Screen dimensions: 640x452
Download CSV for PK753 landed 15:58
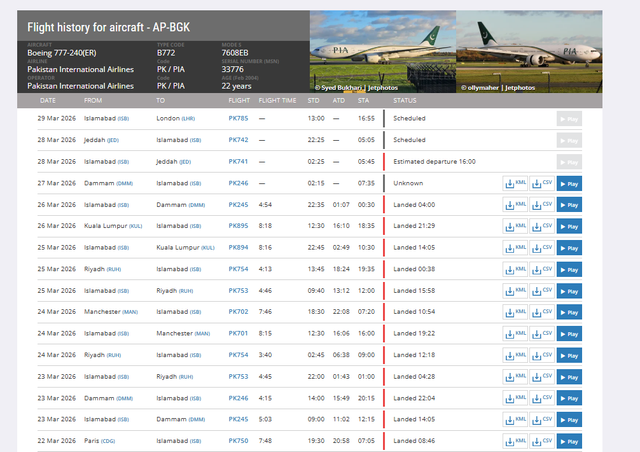tap(542, 291)
